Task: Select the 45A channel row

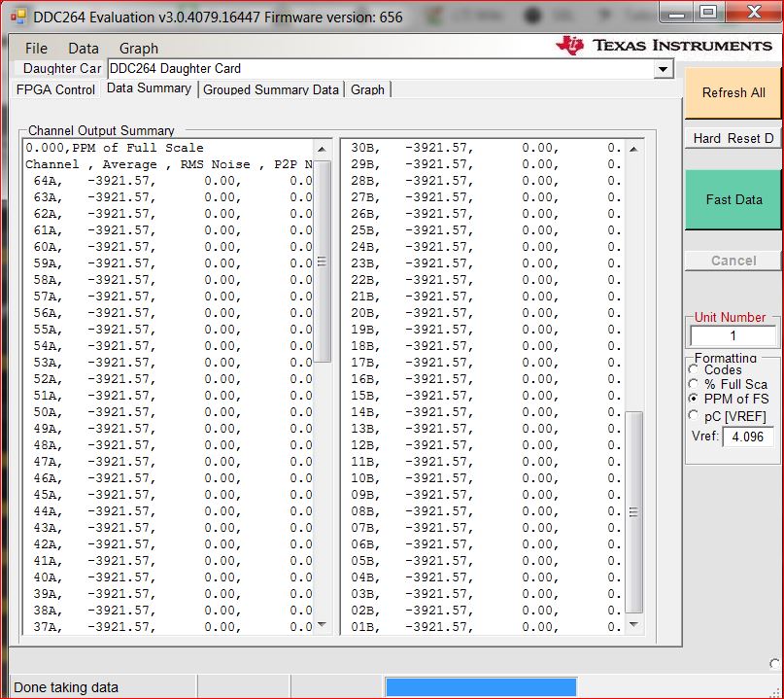Action: point(168,495)
